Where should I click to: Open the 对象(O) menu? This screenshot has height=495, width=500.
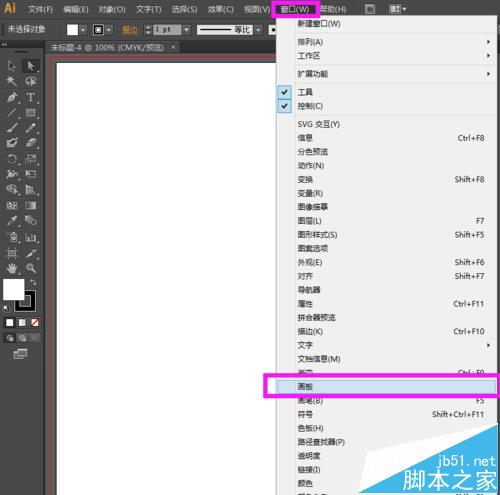click(x=112, y=9)
